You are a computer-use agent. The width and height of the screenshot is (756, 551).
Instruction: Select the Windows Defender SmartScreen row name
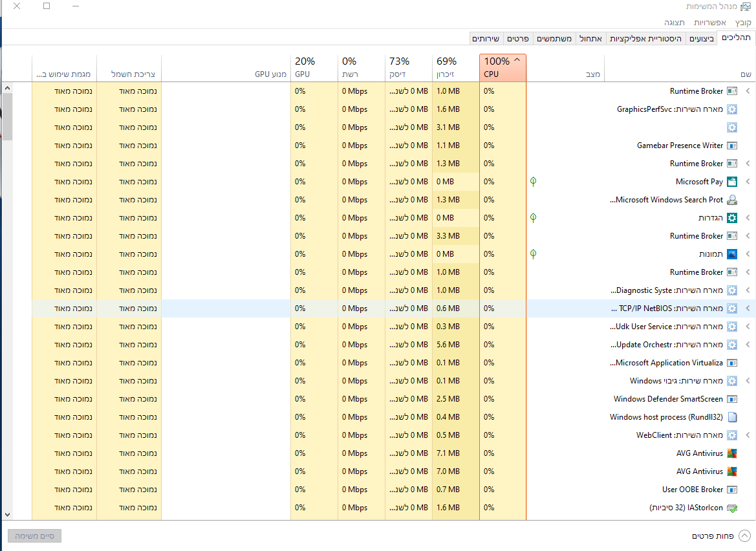pos(668,399)
